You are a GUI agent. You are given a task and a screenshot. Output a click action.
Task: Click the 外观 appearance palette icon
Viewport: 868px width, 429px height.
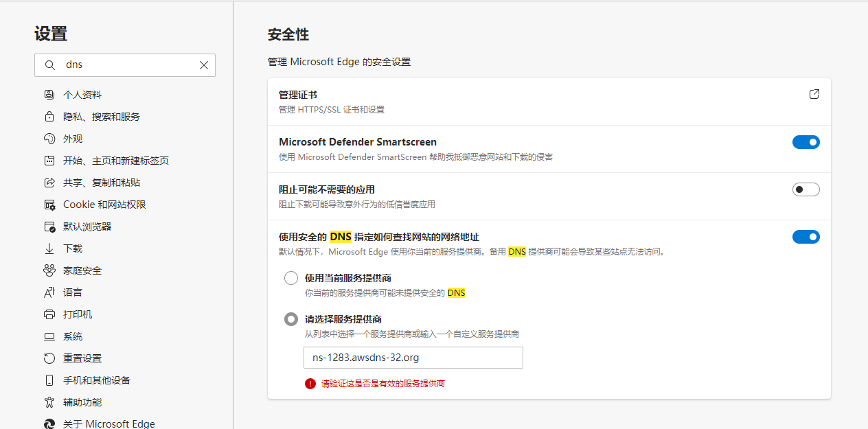(49, 139)
